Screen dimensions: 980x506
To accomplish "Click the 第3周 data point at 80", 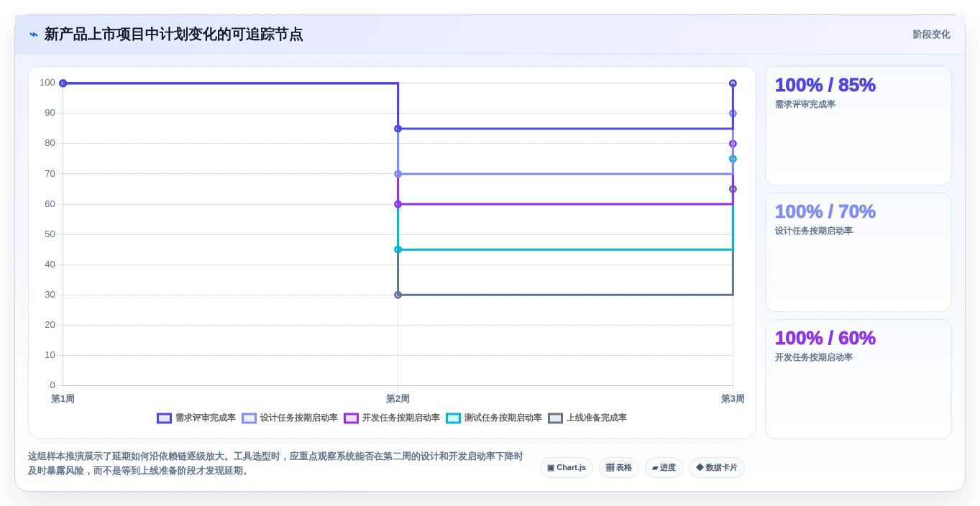I will pos(733,144).
